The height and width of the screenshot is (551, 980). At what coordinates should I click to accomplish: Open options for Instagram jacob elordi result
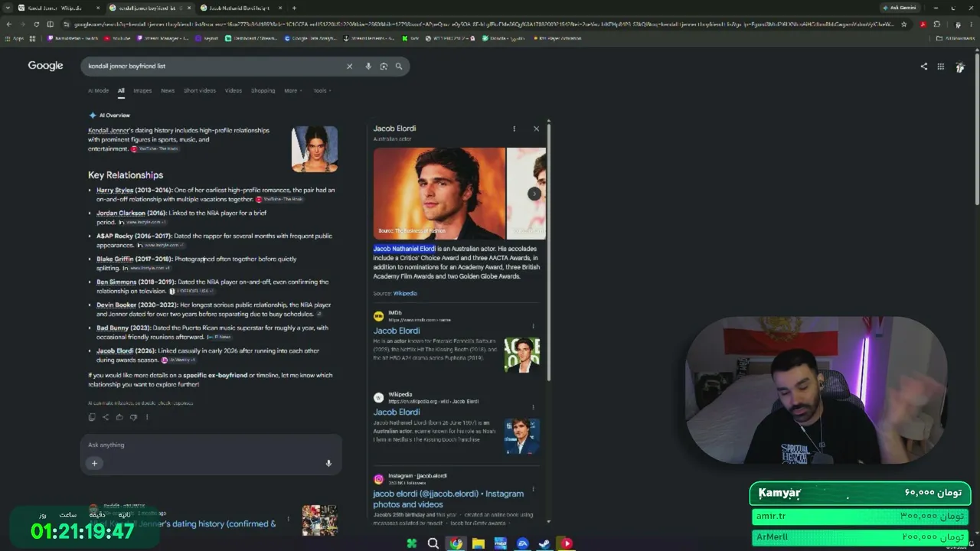tap(533, 489)
